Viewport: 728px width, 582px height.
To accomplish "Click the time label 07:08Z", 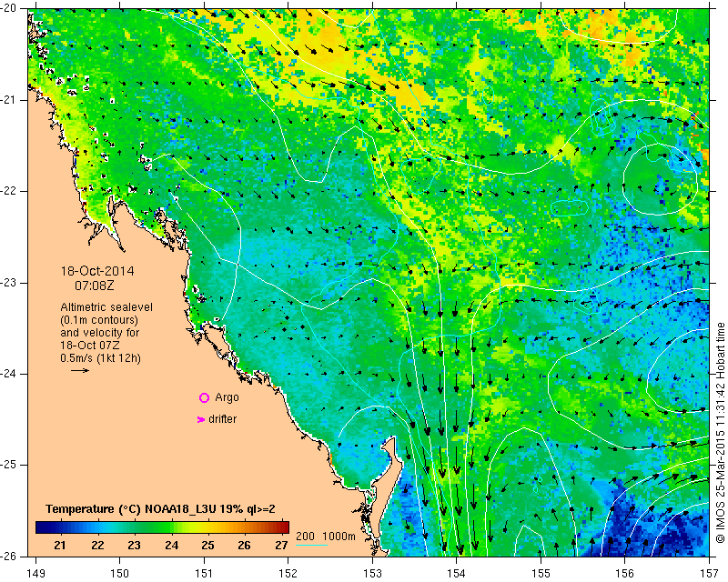I will (95, 286).
